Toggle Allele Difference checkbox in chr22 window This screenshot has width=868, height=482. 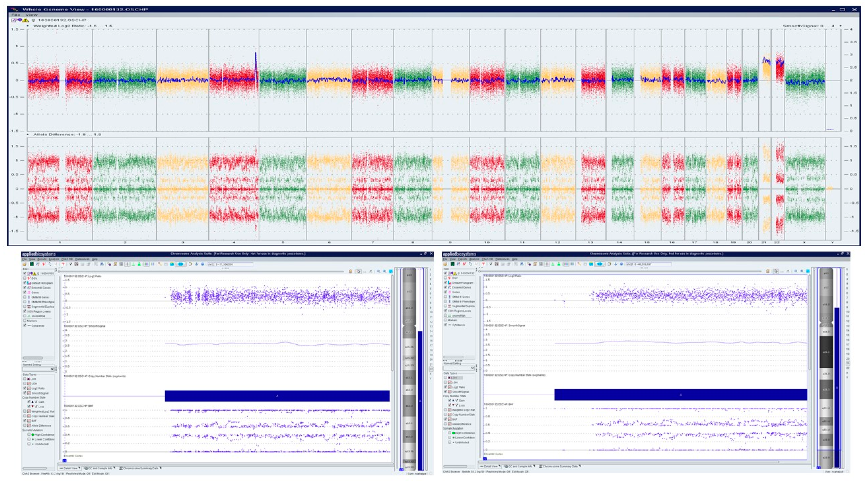[x=25, y=425]
